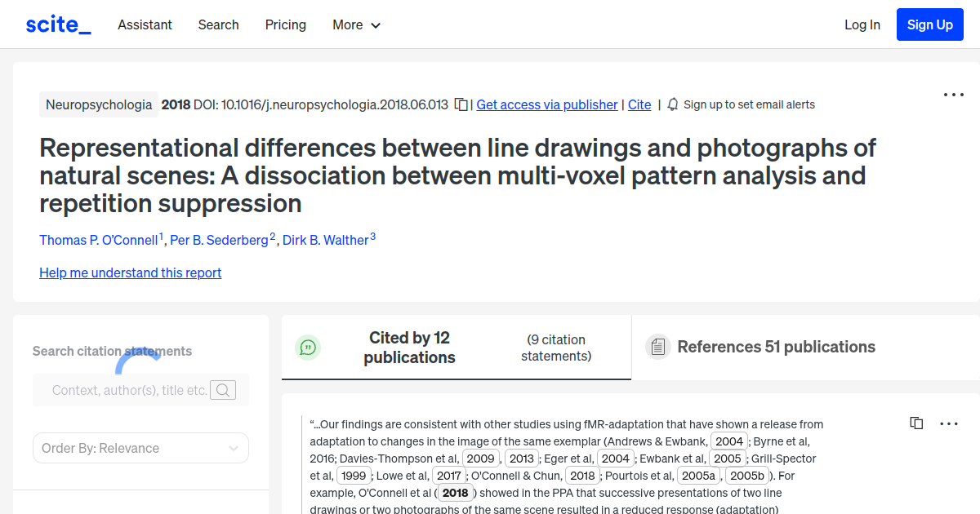Viewport: 980px width, 514px height.
Task: Click the speech-bubble icon next to Cited by
Action: coord(308,347)
